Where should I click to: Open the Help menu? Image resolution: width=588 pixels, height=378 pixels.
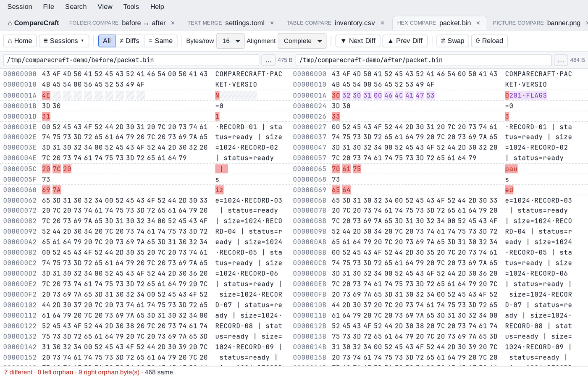[x=157, y=7]
